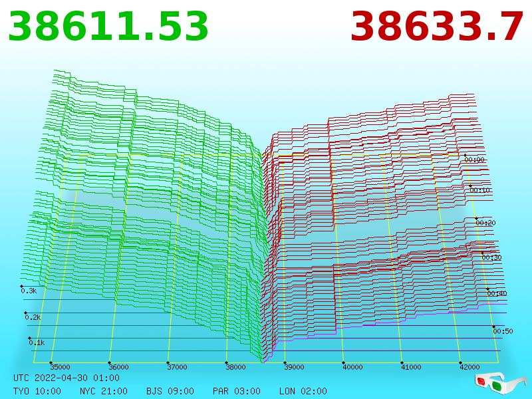The image size is (532, 399).
Task: Click the BJS 09:00 city time
Action: click(x=170, y=391)
